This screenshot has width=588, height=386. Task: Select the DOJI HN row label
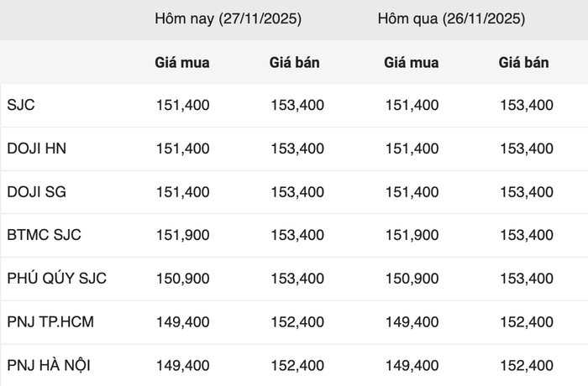(36, 149)
